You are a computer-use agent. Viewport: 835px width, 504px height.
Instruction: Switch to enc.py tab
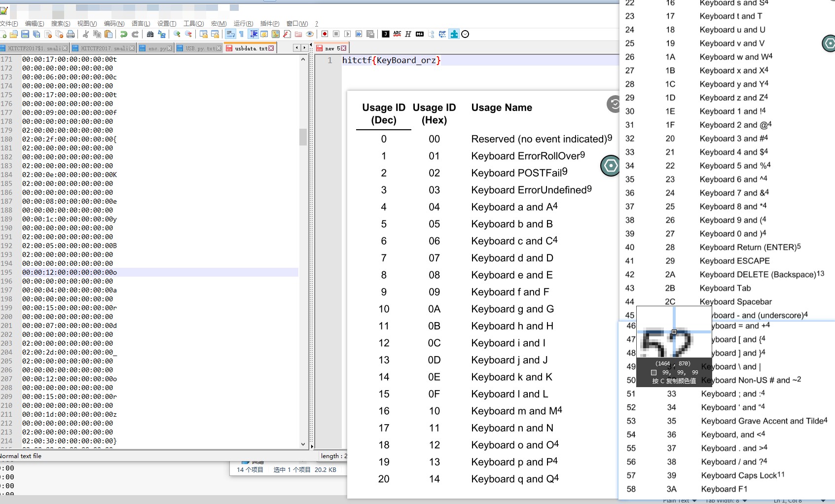coord(156,48)
